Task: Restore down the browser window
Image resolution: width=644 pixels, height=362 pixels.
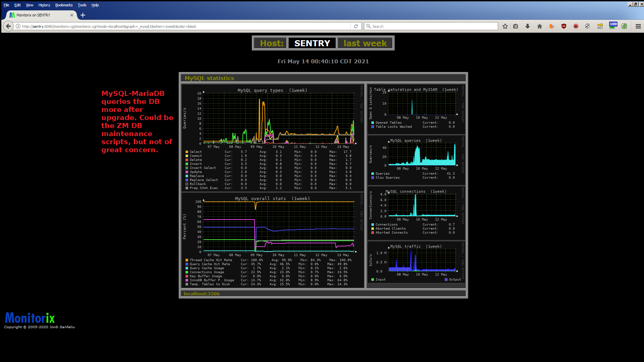Action: (636, 4)
